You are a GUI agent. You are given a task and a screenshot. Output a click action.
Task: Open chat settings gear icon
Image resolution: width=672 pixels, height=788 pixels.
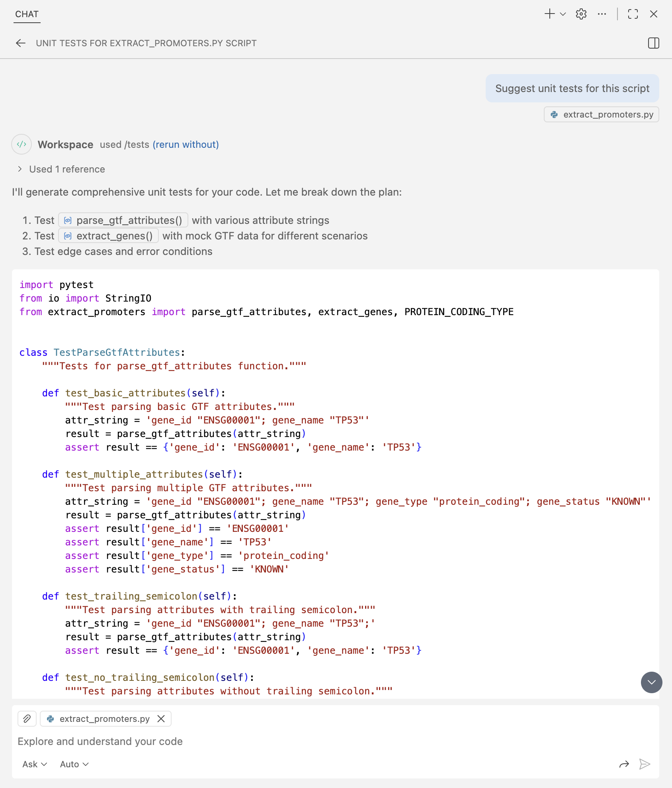tap(581, 14)
